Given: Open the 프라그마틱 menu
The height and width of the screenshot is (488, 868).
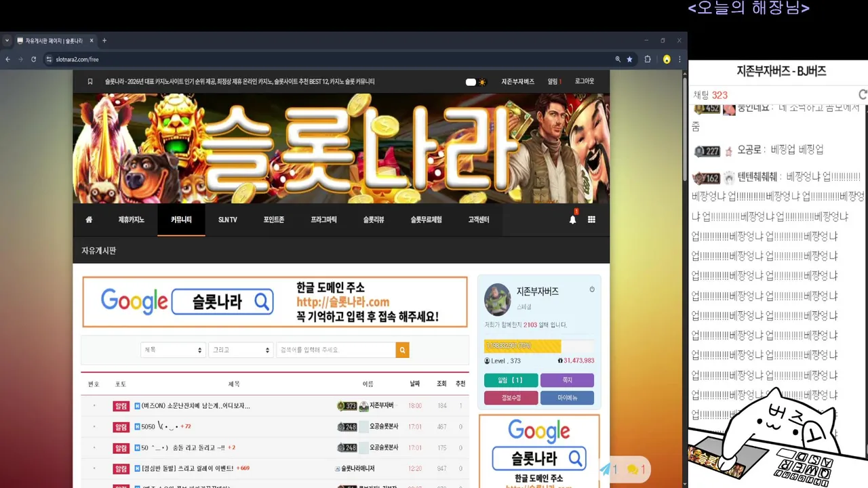Looking at the screenshot, I should pyautogui.click(x=323, y=220).
